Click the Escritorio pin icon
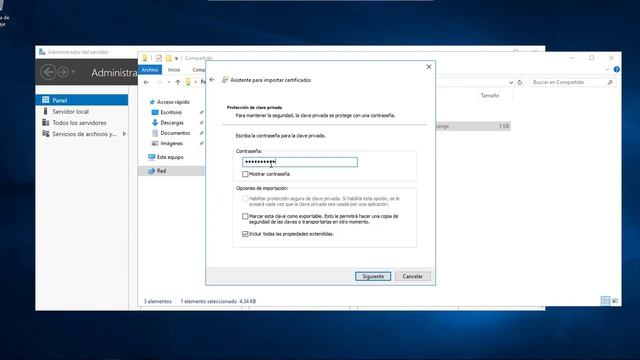 tap(201, 112)
